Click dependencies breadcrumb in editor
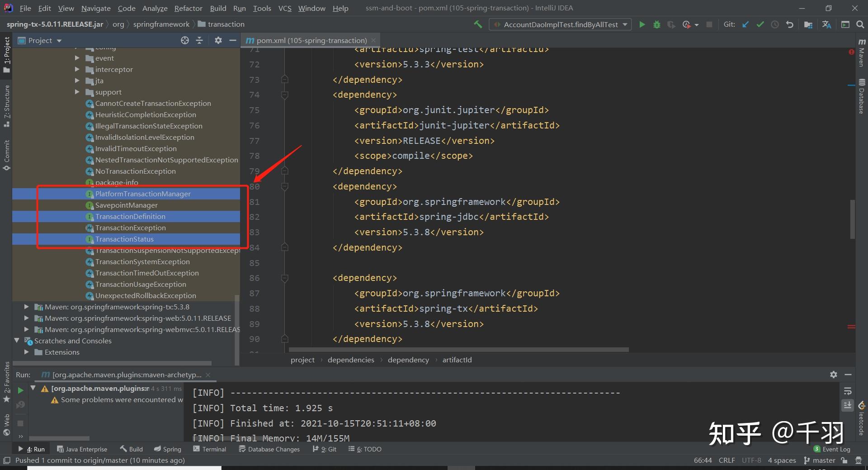Screen dimensions: 868x470 (x=351, y=360)
